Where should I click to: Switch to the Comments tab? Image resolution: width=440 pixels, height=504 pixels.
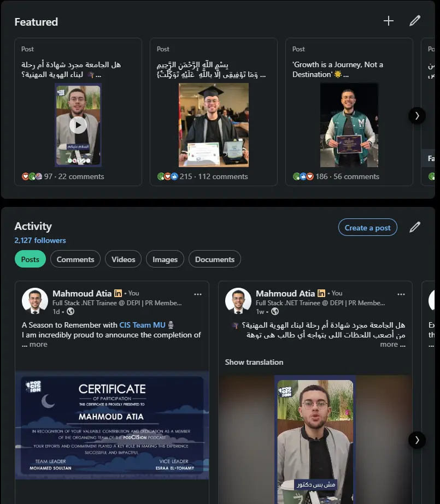click(75, 259)
